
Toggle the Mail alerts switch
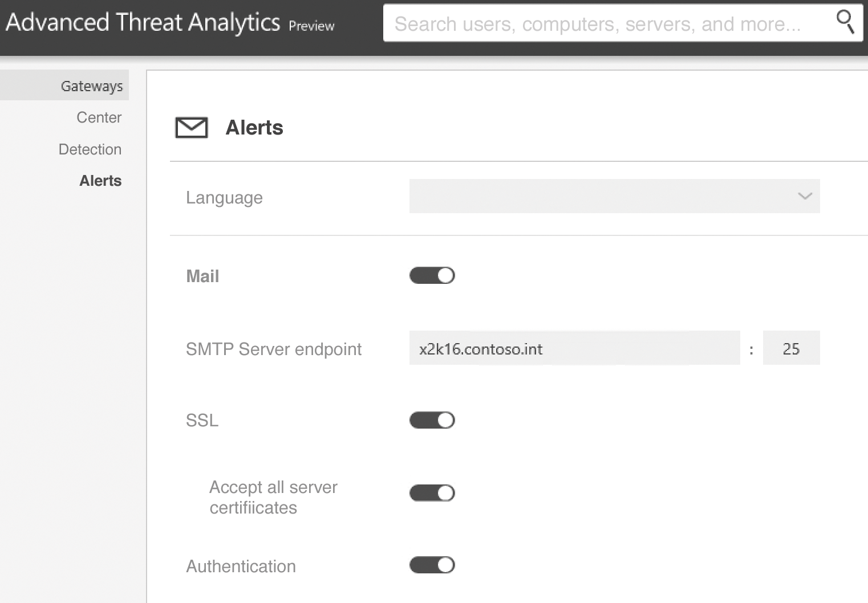[x=432, y=276]
